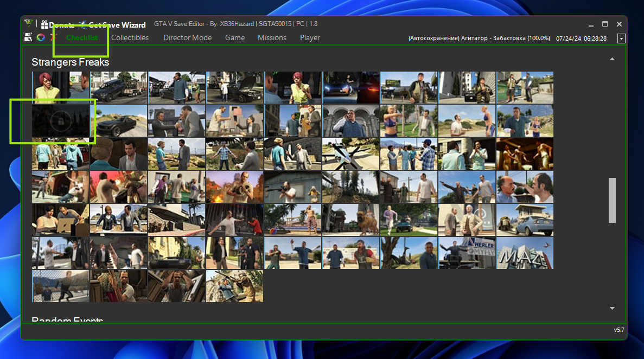Screen dimensions: 644x359
Task: Open the Collectibles tab
Action: coord(130,37)
